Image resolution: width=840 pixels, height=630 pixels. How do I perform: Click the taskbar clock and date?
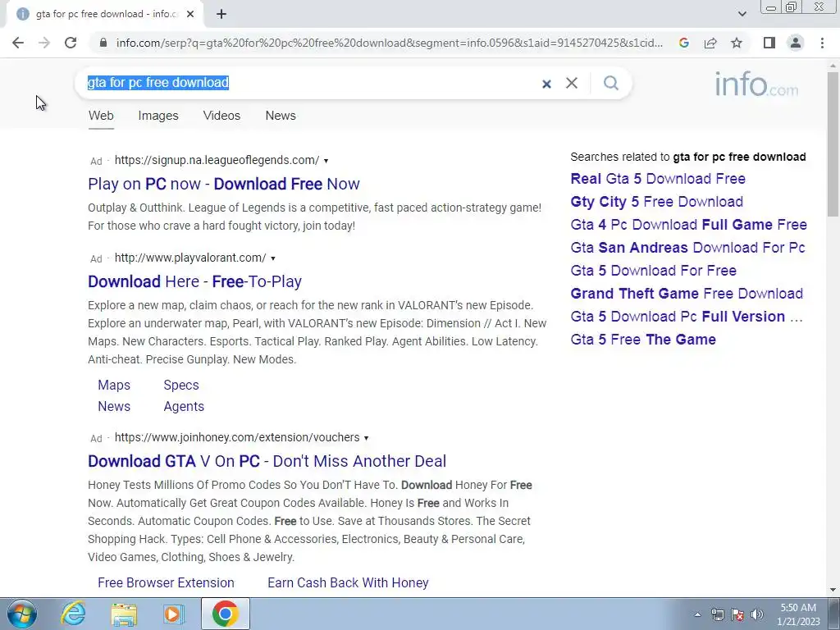point(798,614)
